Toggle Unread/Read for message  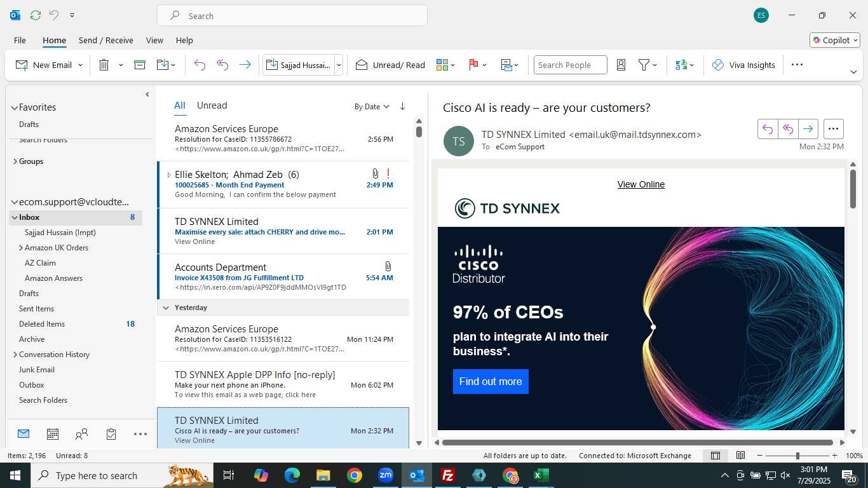pyautogui.click(x=390, y=65)
